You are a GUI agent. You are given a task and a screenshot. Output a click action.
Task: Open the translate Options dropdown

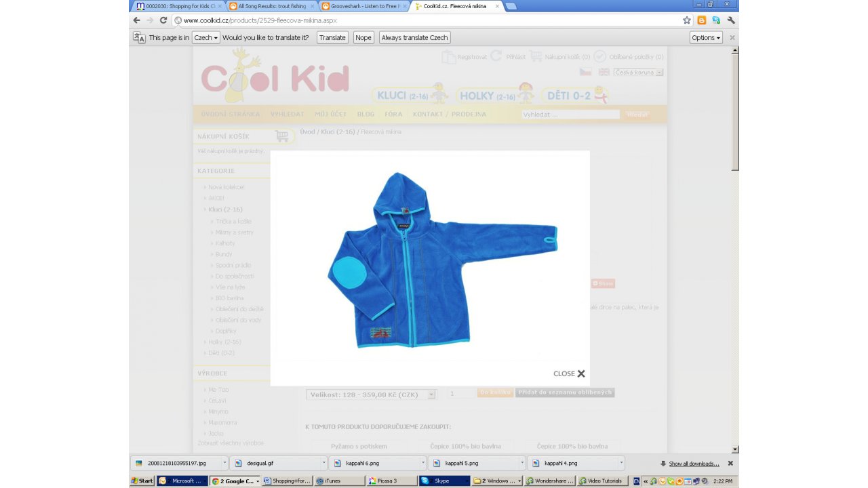[706, 38]
